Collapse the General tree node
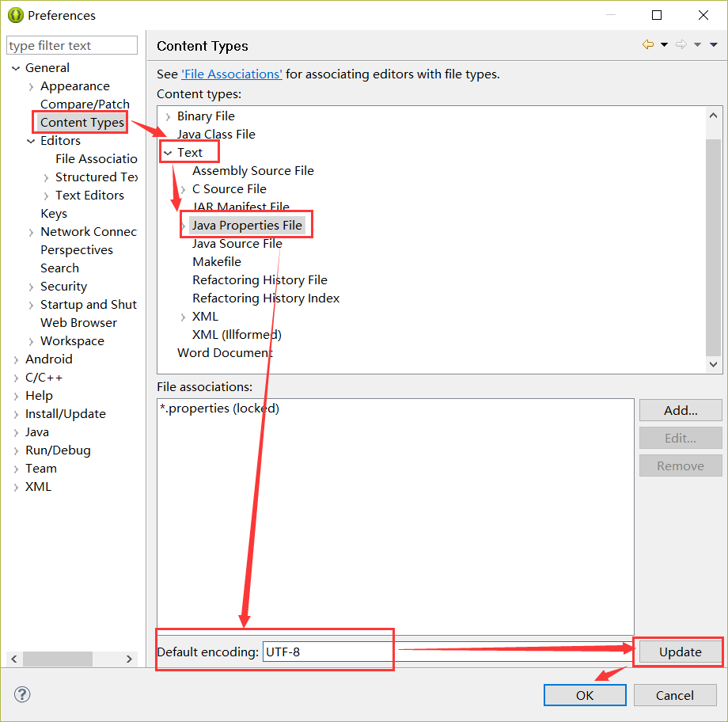 pos(16,68)
